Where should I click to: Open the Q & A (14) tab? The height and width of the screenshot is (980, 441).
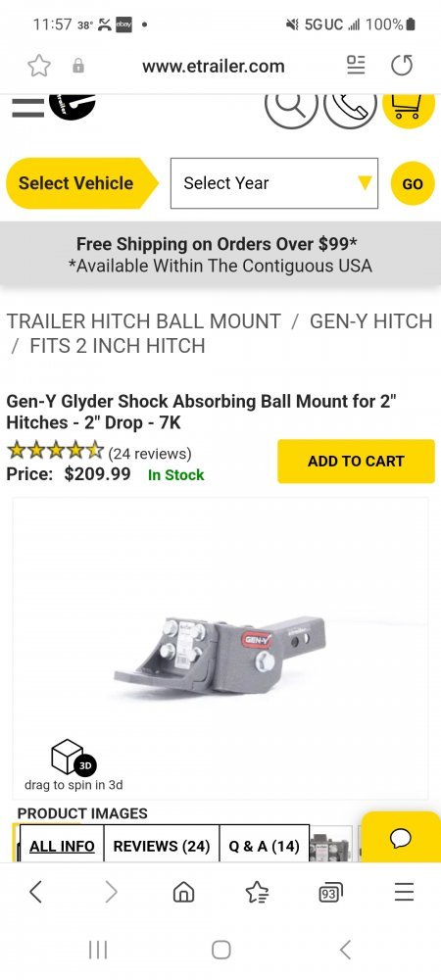click(x=265, y=847)
